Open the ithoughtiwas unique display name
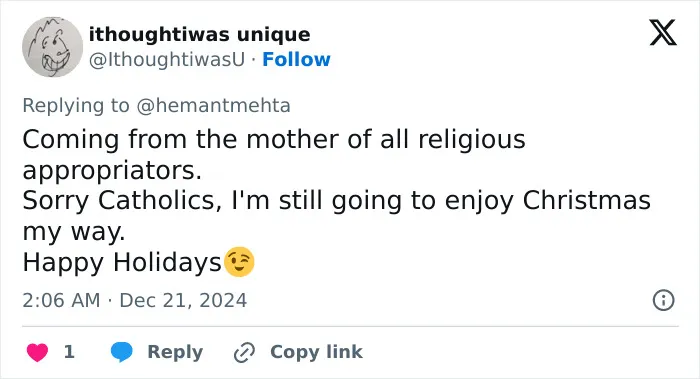Viewport: 700px width, 379px height. [200, 34]
